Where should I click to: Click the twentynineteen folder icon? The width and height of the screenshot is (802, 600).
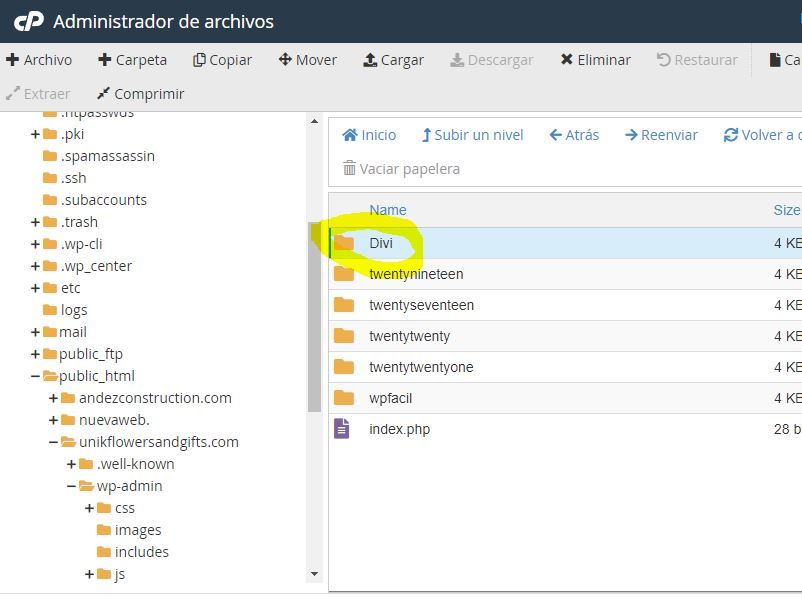[344, 274]
